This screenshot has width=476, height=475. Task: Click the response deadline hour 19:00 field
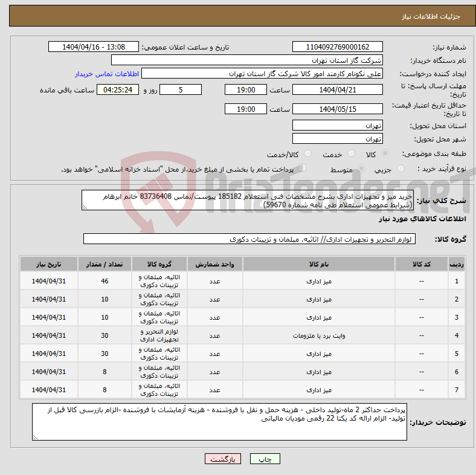click(246, 89)
